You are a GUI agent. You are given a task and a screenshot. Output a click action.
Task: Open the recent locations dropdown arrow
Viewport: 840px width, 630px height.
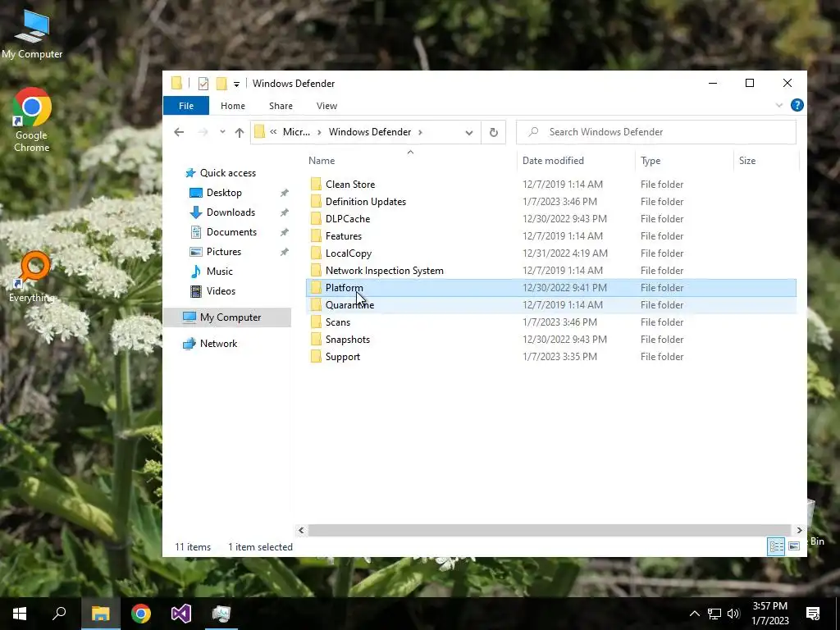pyautogui.click(x=222, y=132)
